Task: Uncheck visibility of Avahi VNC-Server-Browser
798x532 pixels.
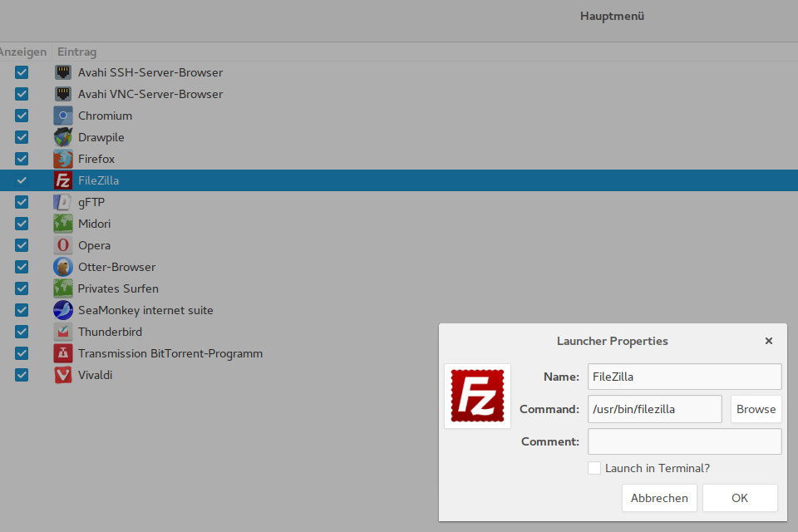Action: click(22, 94)
